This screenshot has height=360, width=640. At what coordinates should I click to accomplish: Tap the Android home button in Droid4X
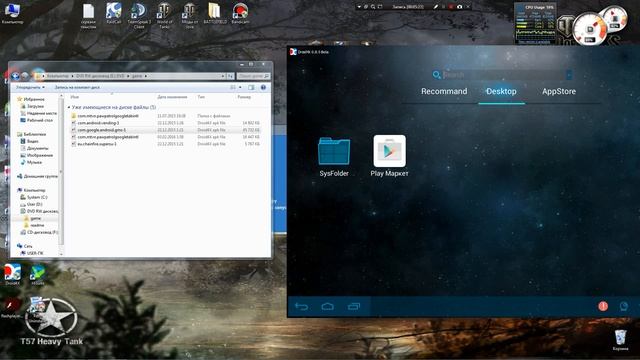click(x=327, y=307)
